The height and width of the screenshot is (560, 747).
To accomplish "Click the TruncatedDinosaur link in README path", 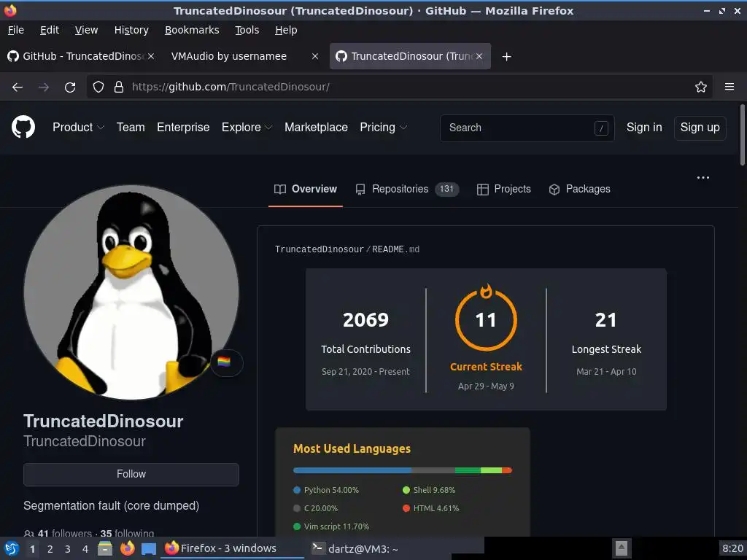I will point(320,249).
